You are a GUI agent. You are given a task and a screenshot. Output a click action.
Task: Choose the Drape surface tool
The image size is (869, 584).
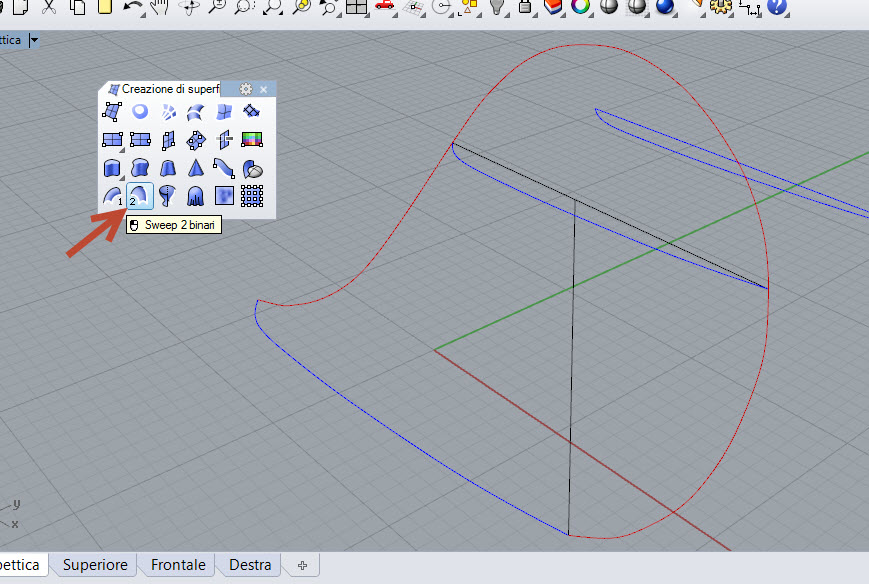coord(196,195)
